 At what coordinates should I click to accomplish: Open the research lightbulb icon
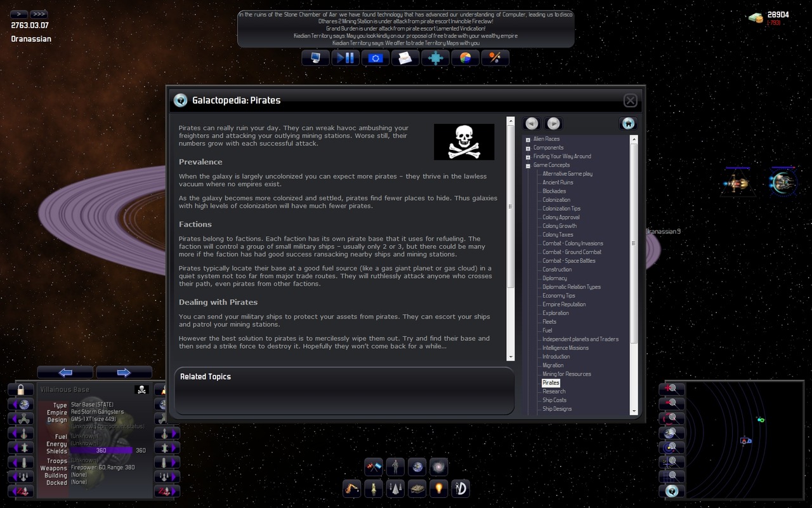pos(438,488)
